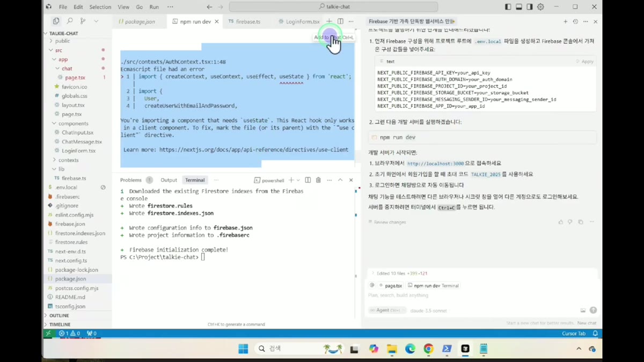Copy the chat response with copy icon

(581, 222)
